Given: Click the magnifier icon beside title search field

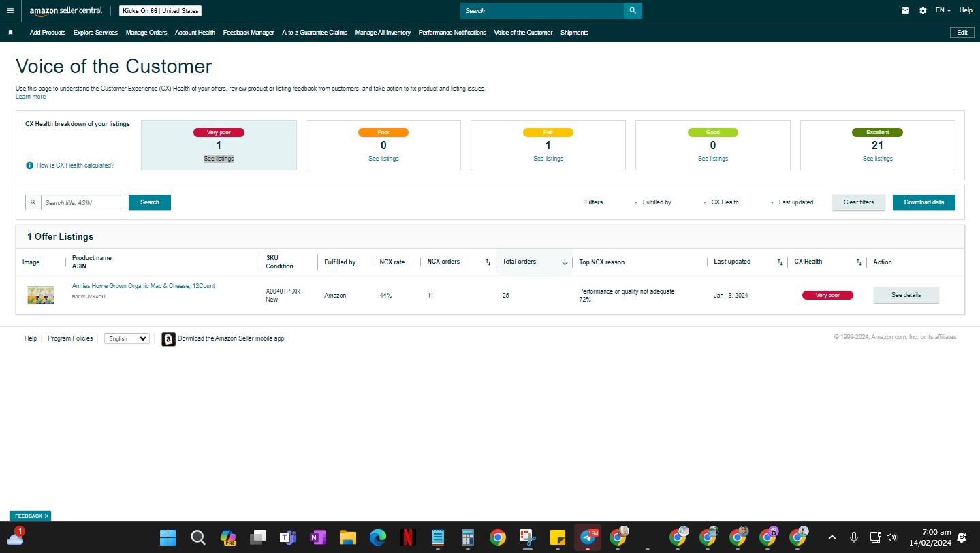Looking at the screenshot, I should click(33, 202).
